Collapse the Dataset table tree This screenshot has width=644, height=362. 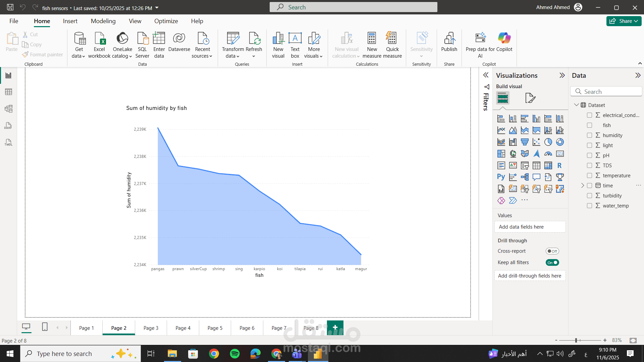[x=576, y=105]
